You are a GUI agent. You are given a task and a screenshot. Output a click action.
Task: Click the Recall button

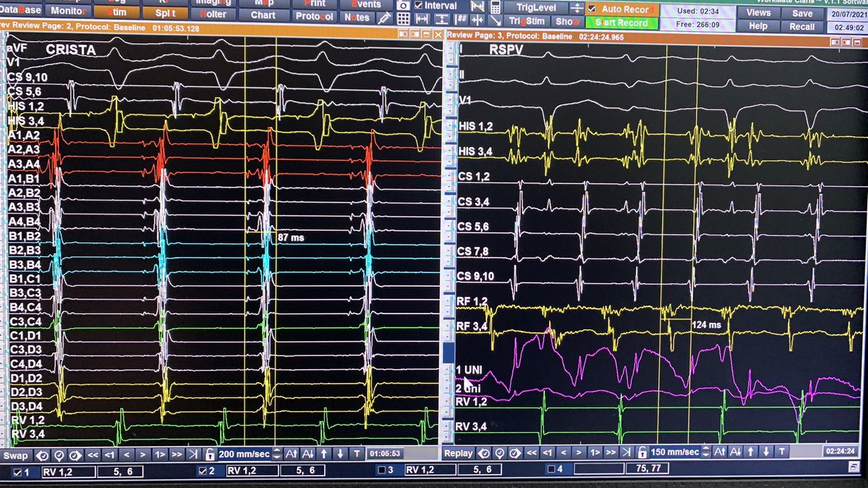point(801,27)
